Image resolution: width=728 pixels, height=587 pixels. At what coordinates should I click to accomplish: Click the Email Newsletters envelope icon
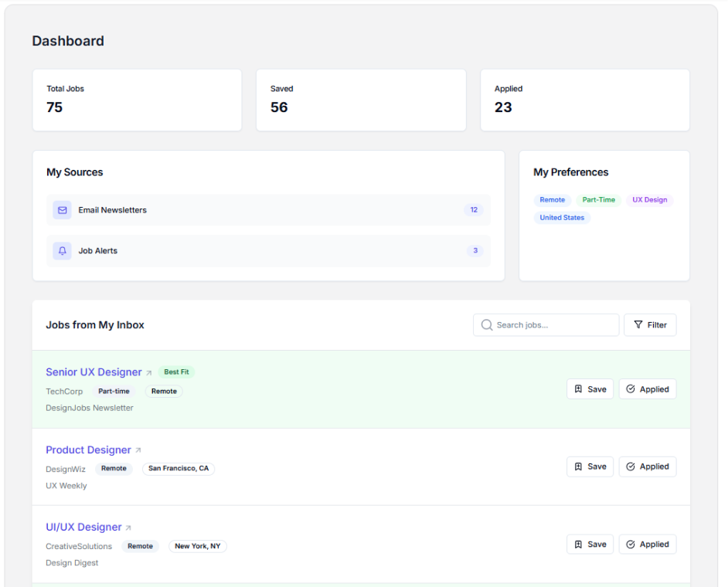[x=63, y=210]
